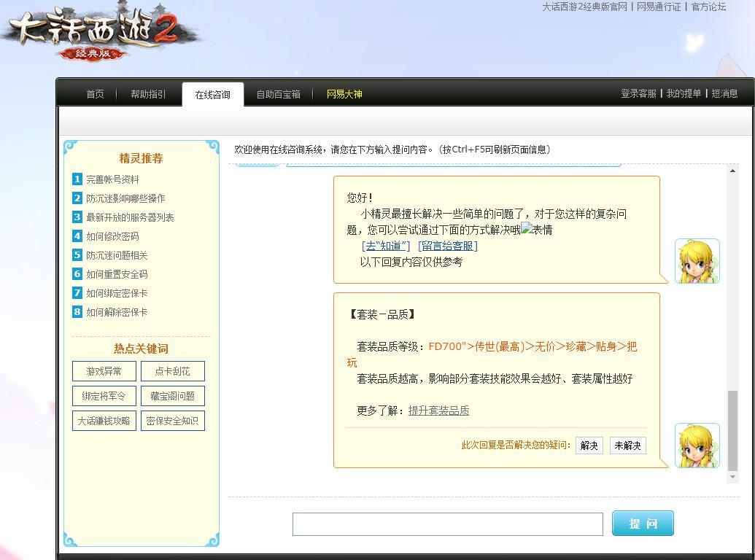
Task: Click the number 2 badge beside 防沉迷影响哪些操作
Action: 77,198
